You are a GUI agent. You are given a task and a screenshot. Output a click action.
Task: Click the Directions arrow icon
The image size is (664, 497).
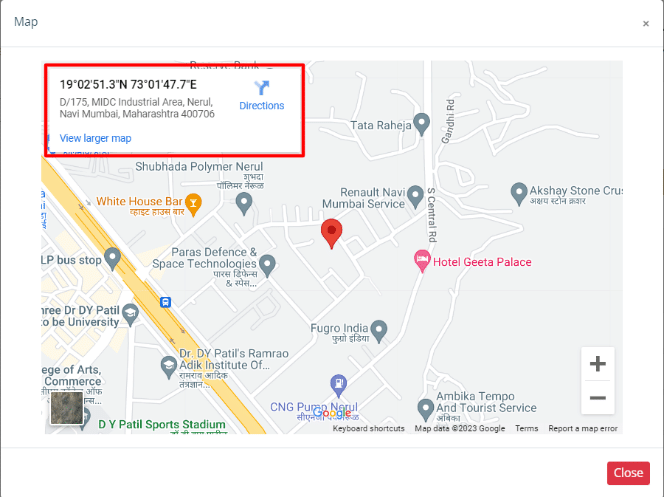(x=262, y=88)
